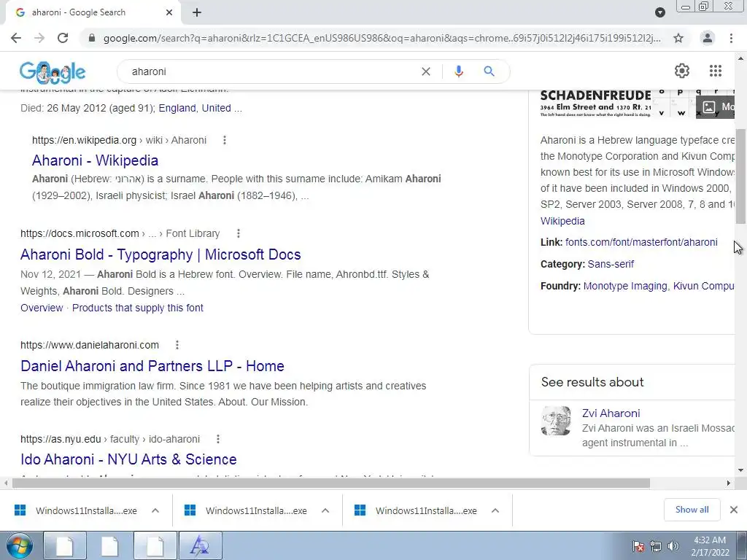This screenshot has height=560, width=747.
Task: Open the volume speaker tray icon
Action: click(673, 546)
